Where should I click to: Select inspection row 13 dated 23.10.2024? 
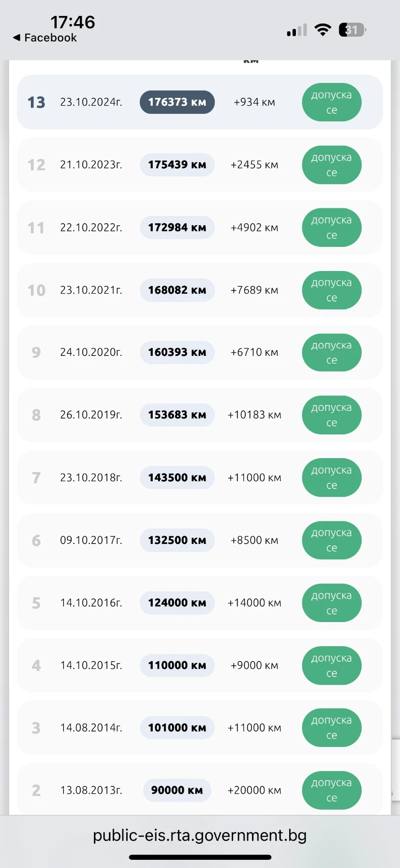coord(200,102)
